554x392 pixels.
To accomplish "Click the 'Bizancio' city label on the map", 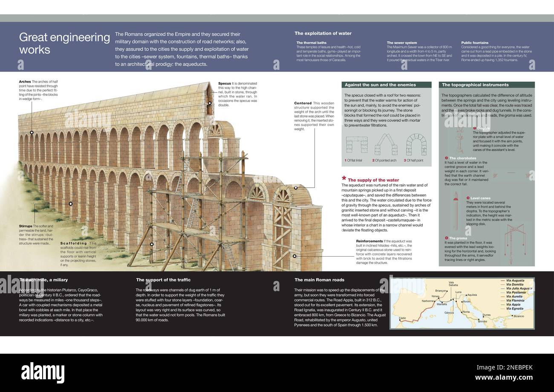I will (519, 316).
